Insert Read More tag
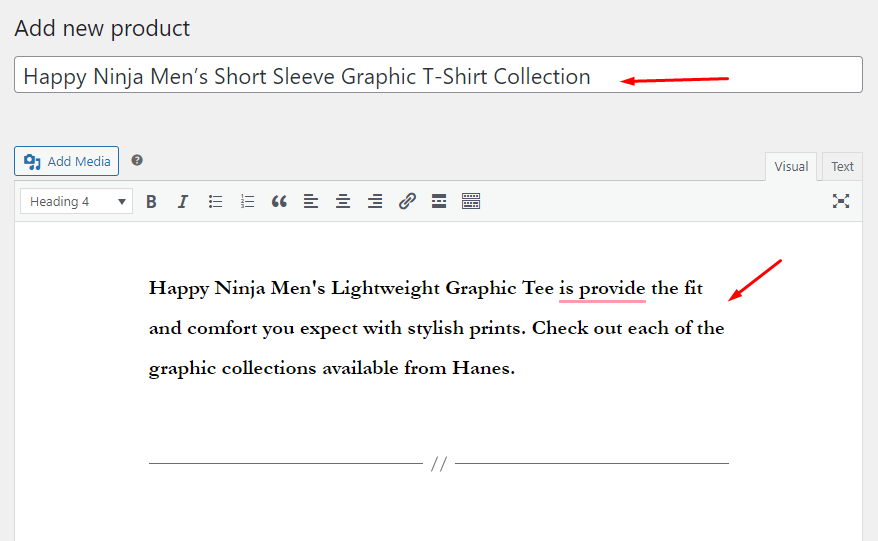Image resolution: width=878 pixels, height=541 pixels. point(439,202)
